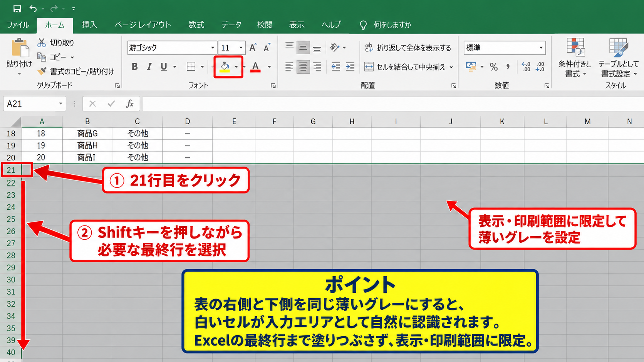Screen dimensions: 644x362
Task: Open the number format dropdown 標準
Action: point(541,48)
